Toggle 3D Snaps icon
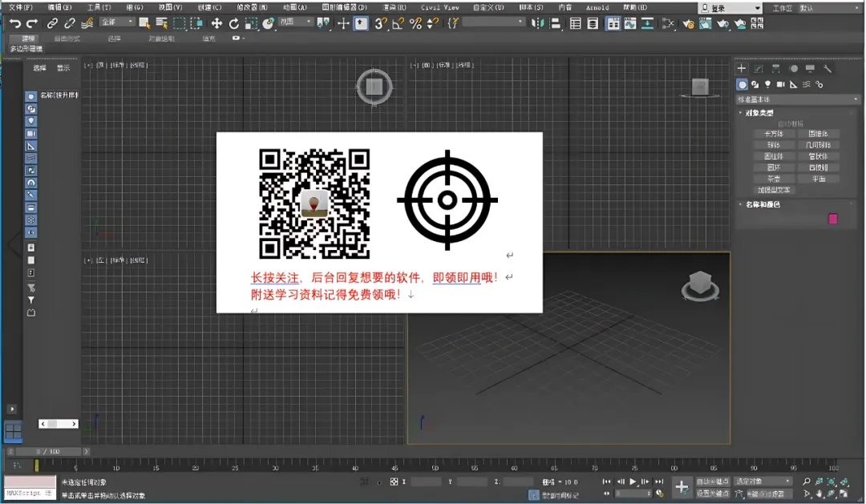866x504 pixels. [x=381, y=23]
